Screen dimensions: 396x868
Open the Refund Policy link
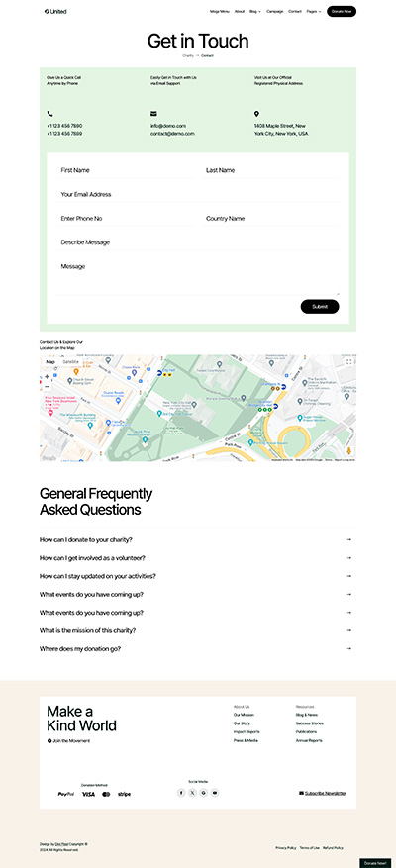pos(333,848)
